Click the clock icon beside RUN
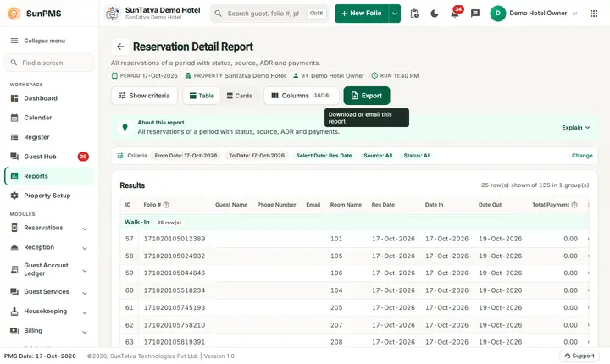Viewport: 610px width, 364px height. pos(374,76)
